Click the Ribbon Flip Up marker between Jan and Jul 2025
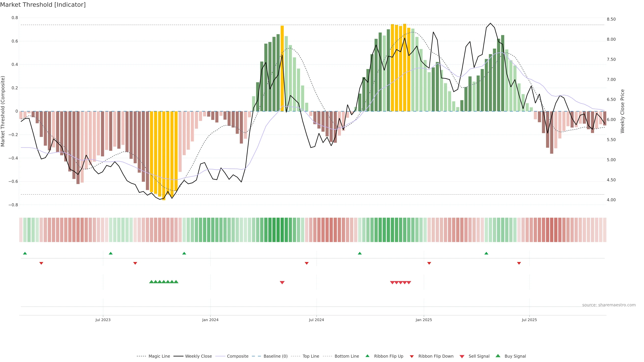The image size is (644, 362). (486, 253)
